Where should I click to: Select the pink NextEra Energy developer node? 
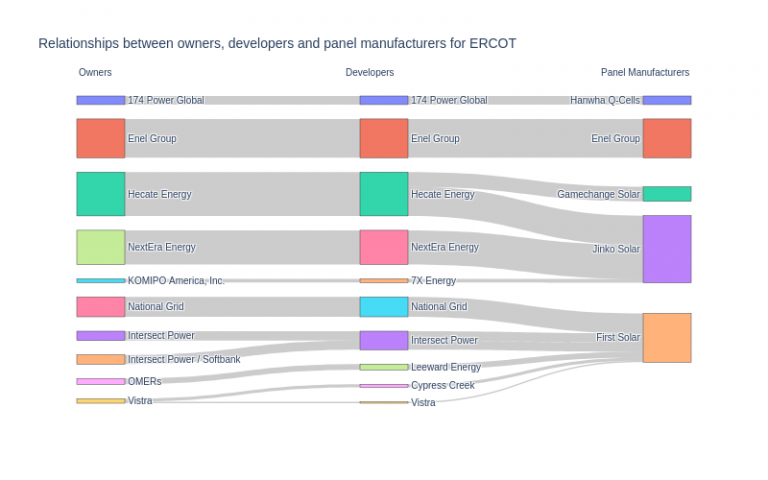(x=384, y=247)
